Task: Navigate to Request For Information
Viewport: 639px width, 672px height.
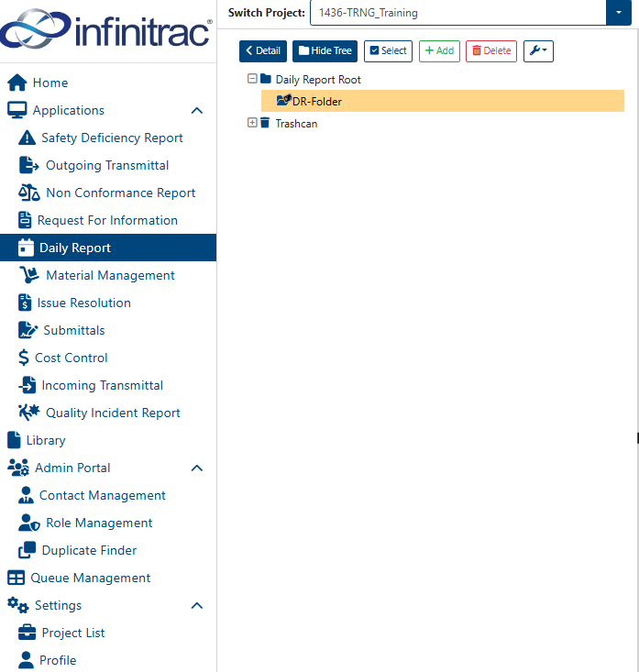Action: tap(107, 220)
